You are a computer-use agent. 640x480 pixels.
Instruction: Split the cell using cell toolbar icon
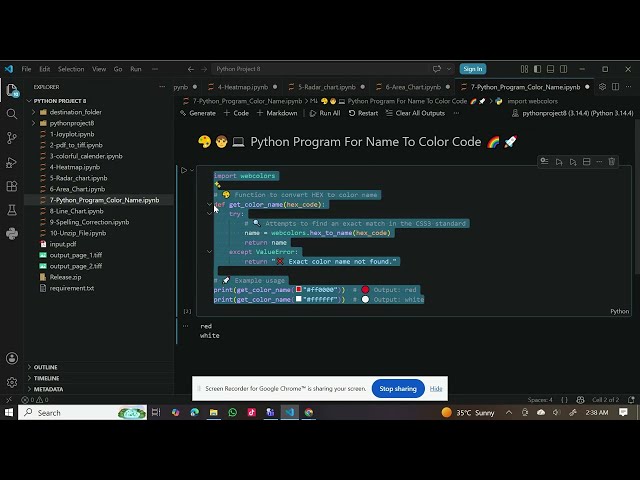click(x=587, y=162)
